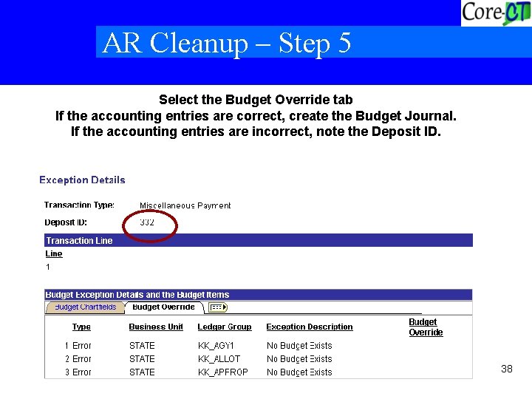
Task: Click the line number 1 under Line
Action: (48, 267)
